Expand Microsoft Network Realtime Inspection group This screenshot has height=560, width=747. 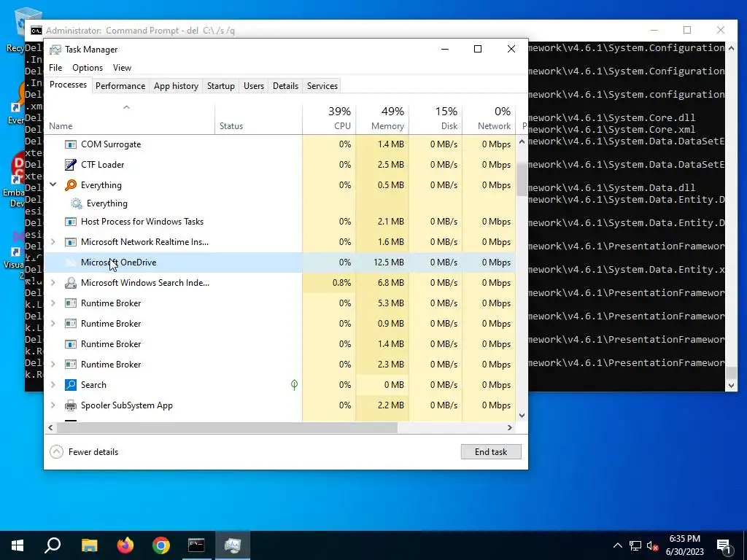(53, 242)
